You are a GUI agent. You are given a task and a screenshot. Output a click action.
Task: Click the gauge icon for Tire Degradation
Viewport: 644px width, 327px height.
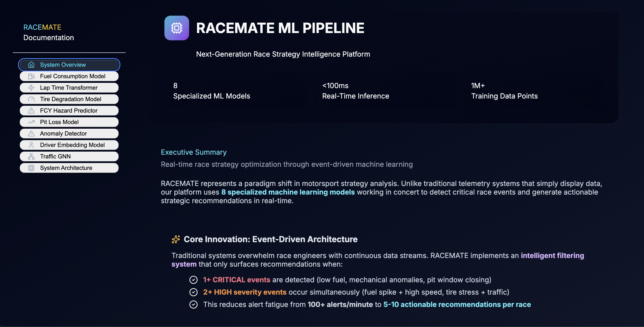click(x=31, y=99)
